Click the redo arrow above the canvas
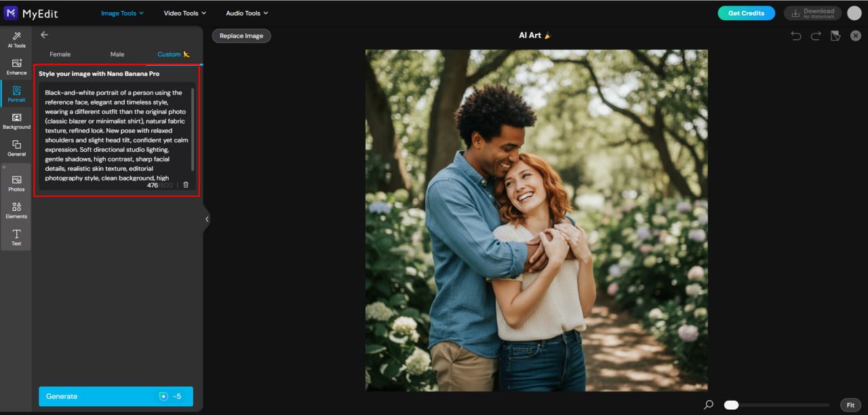The height and width of the screenshot is (415, 868). click(x=814, y=35)
